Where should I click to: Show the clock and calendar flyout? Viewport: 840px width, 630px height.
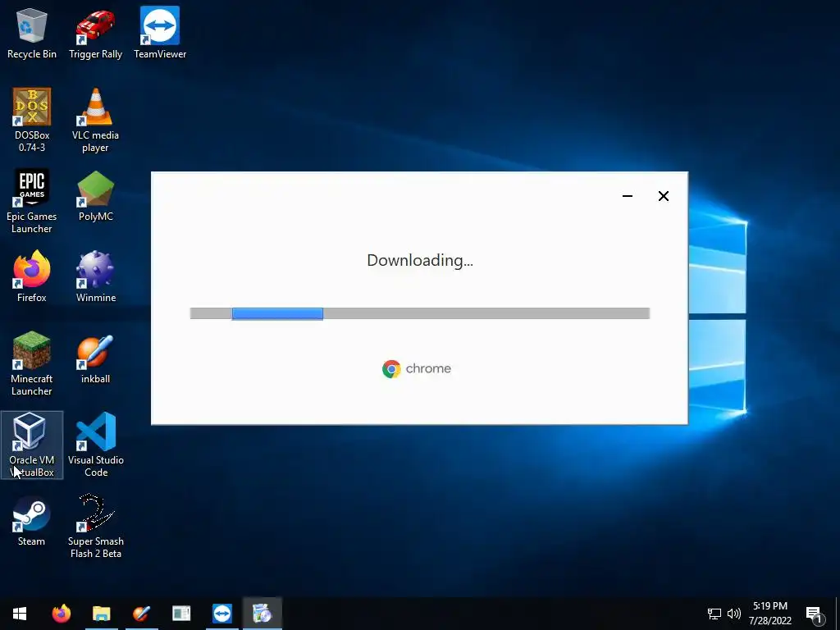click(769, 614)
